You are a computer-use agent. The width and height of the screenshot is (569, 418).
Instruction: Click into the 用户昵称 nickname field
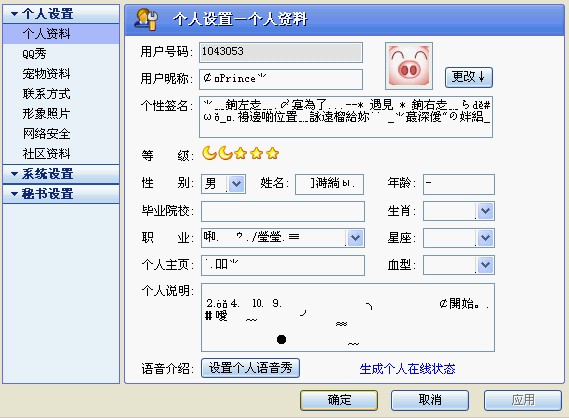(x=281, y=79)
